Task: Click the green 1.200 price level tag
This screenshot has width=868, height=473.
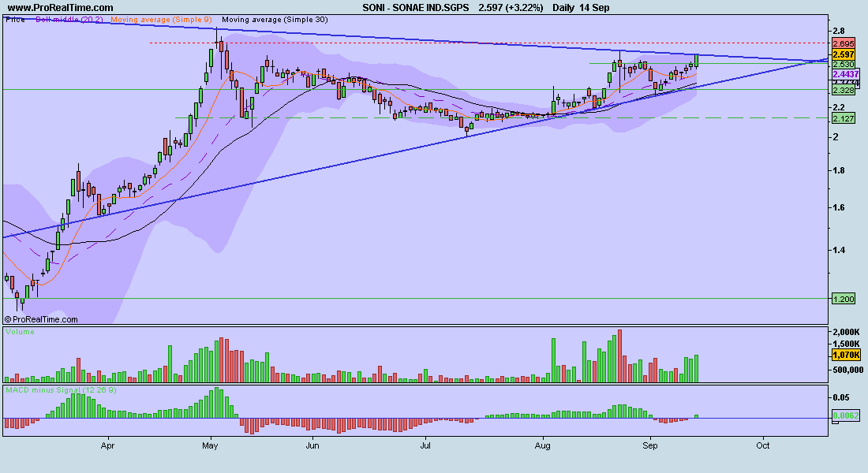Action: 844,299
